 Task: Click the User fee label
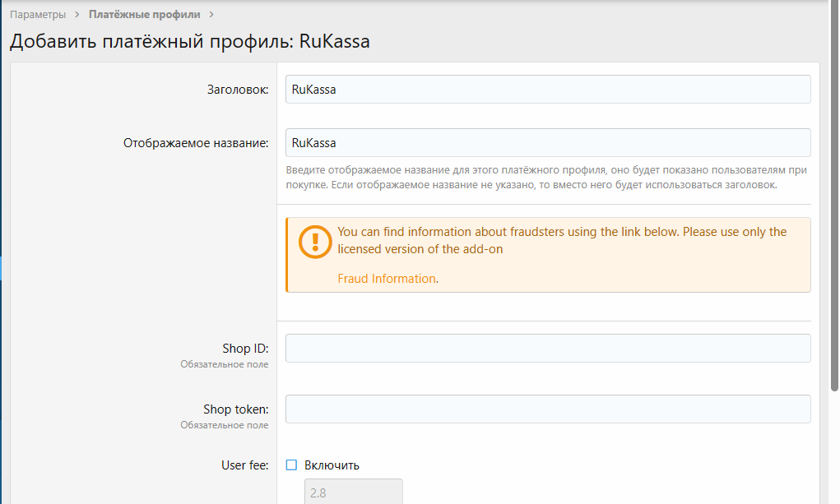[244, 465]
